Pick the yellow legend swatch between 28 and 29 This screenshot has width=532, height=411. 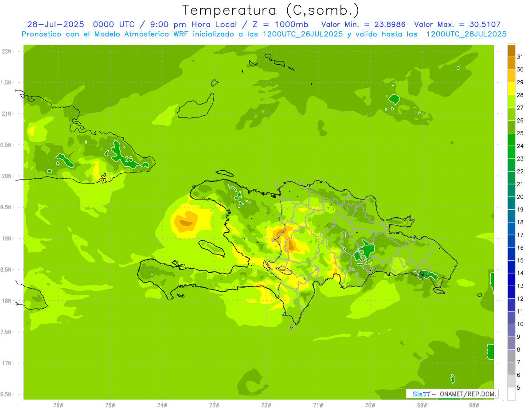click(511, 89)
